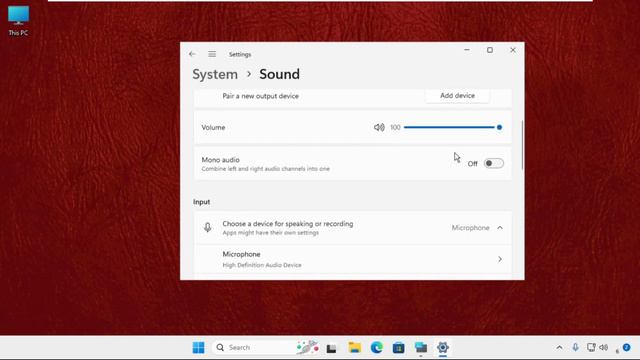The image size is (640, 360).
Task: Click the 'Choose a device for speaking or recording' label
Action: (x=288, y=224)
